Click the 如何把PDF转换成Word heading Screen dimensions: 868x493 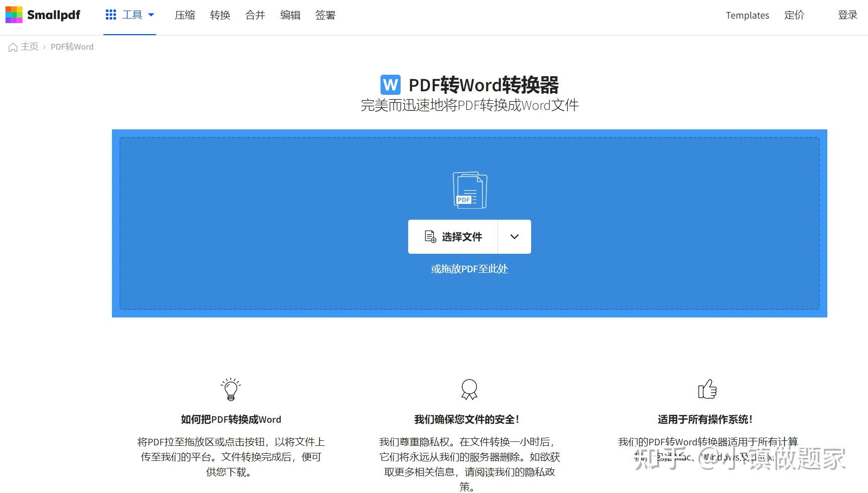[231, 419]
